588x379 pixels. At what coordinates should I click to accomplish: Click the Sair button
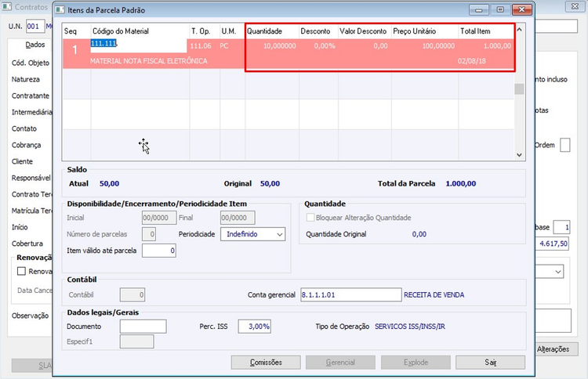click(x=491, y=362)
